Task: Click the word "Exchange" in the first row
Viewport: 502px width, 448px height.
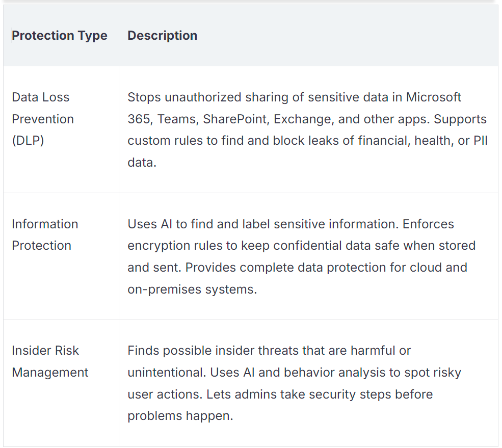Action: coord(297,119)
